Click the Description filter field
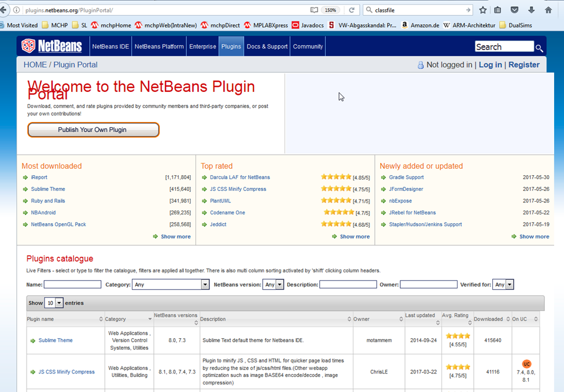This screenshot has height=392, width=564. (x=348, y=284)
